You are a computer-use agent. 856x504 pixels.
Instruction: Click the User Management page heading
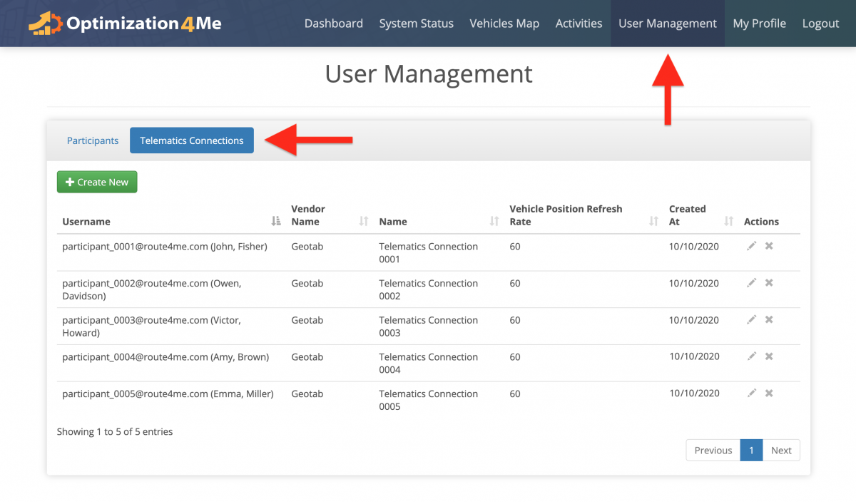(x=429, y=74)
